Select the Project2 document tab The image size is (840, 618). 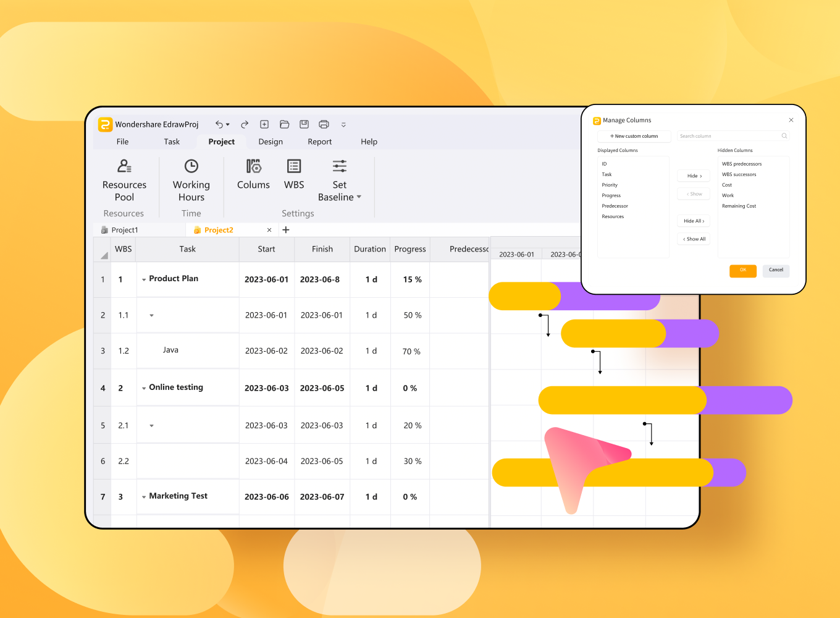(x=232, y=230)
